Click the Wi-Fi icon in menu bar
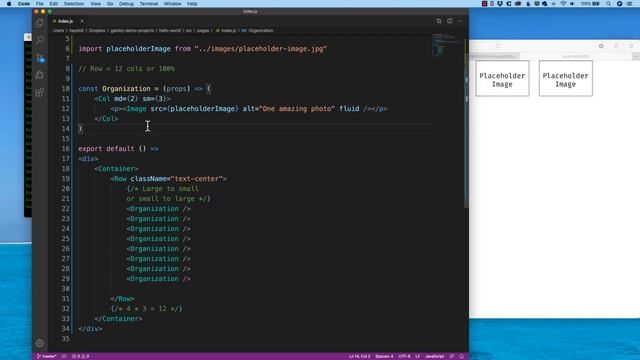This screenshot has width=640, height=360. point(563,4)
